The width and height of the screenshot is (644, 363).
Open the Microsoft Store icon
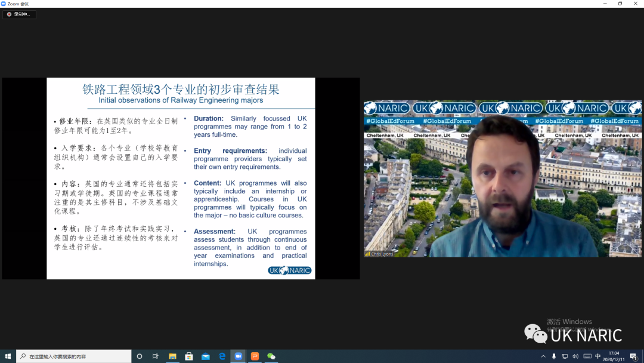tap(189, 356)
